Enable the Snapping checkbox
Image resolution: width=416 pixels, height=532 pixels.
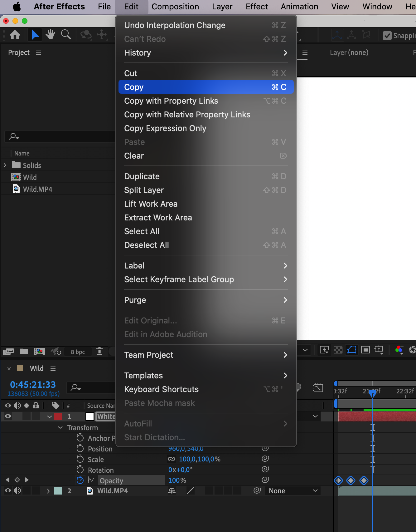(x=387, y=36)
